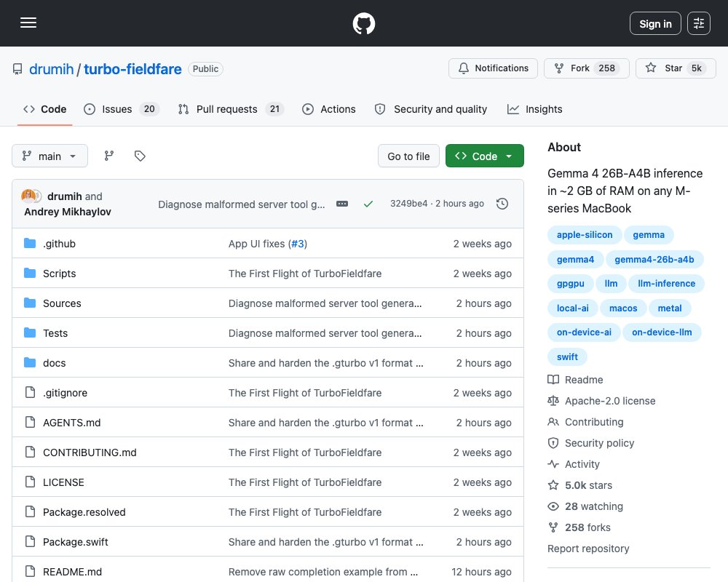Viewport: 728px width, 582px height.
Task: Open commit 3249be4 hash link
Action: click(x=408, y=204)
